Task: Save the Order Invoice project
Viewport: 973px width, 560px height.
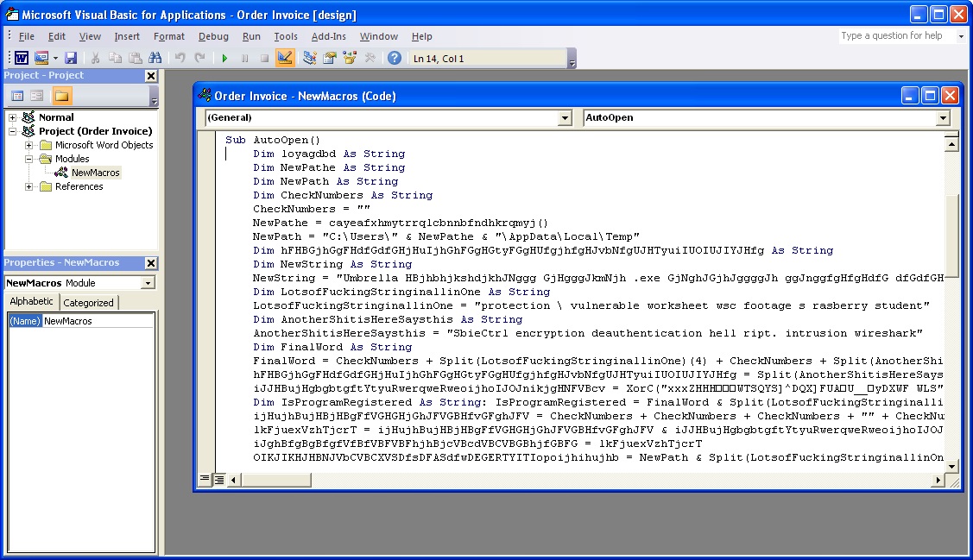Action: [x=71, y=59]
